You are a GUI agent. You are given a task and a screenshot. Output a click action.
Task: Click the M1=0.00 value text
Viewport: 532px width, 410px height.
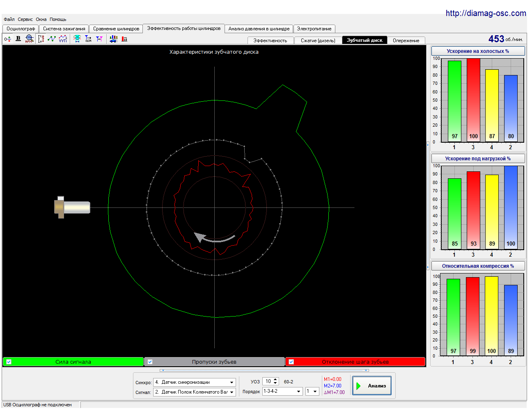pos(332,379)
